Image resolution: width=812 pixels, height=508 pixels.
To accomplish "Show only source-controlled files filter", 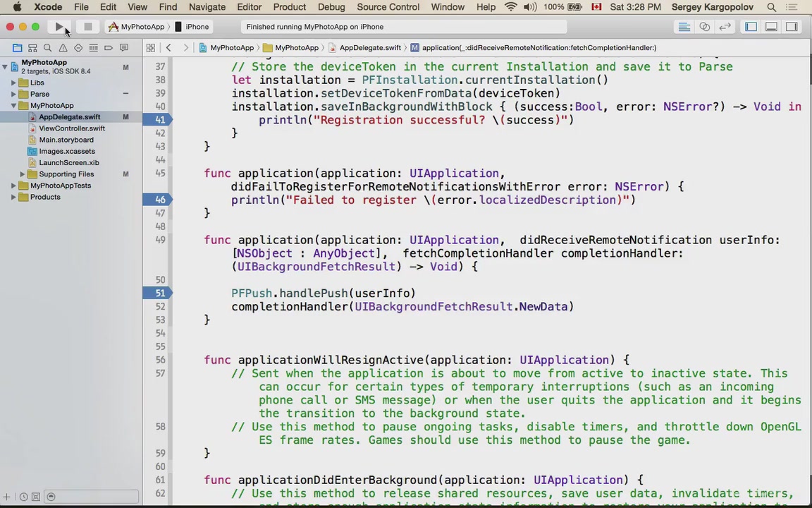I will [x=36, y=497].
